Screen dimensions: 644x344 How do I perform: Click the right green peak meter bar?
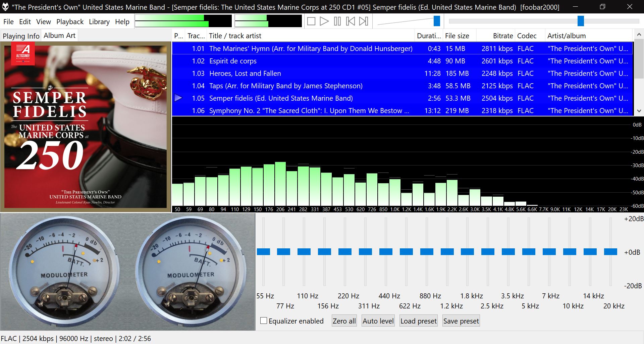(268, 21)
